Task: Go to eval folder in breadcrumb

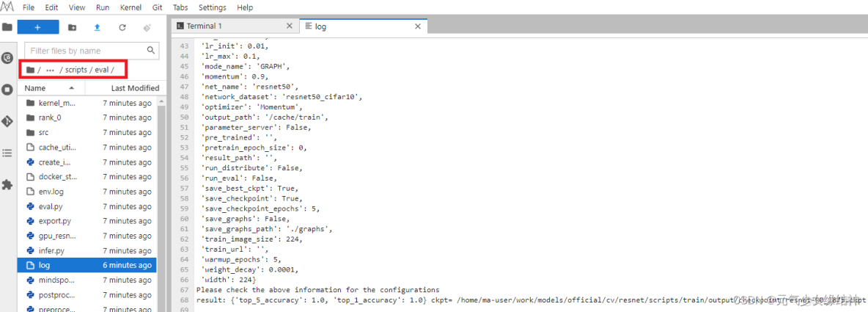Action: coord(101,70)
